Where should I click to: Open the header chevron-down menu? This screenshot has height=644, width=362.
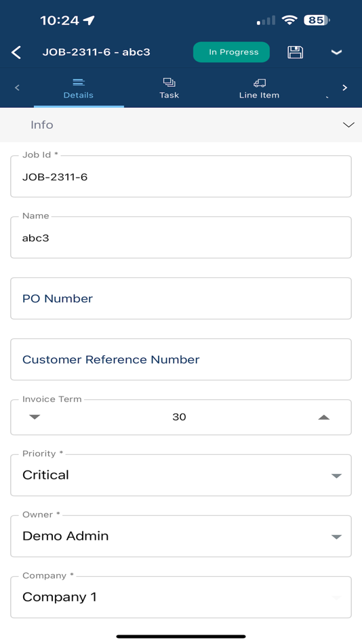[336, 52]
